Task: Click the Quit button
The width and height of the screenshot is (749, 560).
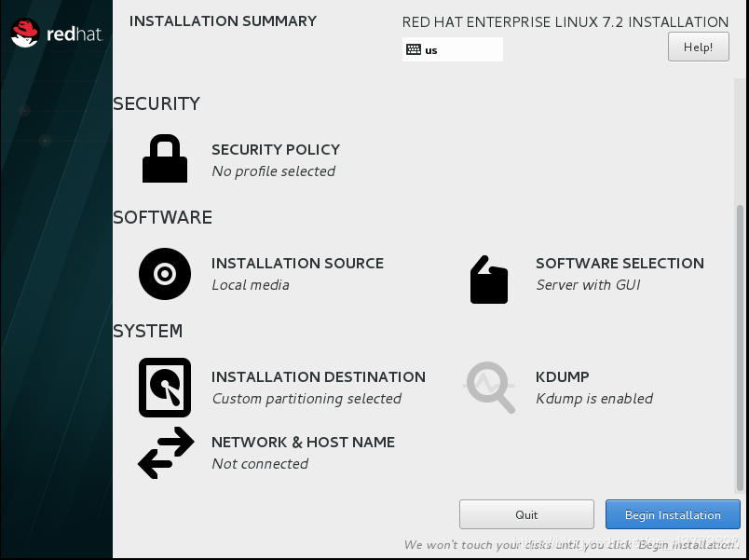Action: (526, 514)
